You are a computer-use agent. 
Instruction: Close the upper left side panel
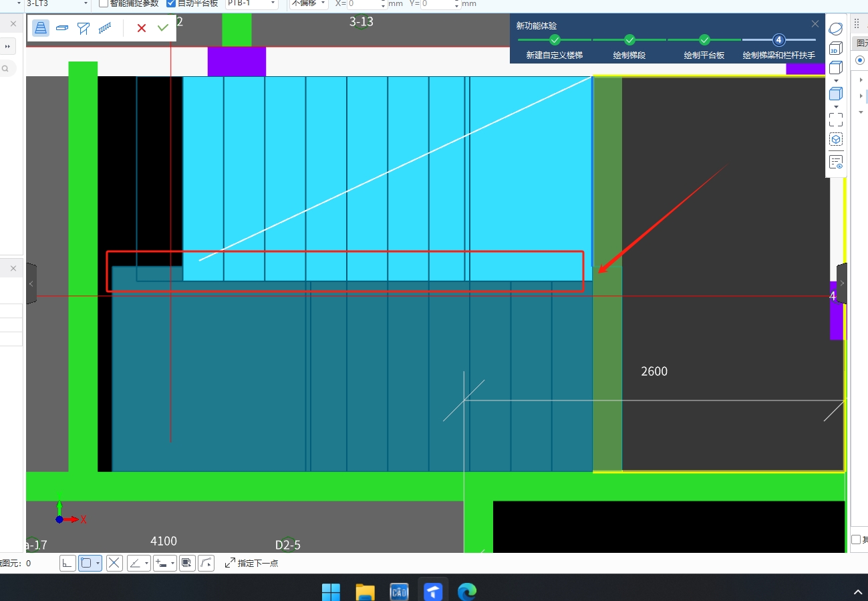[13, 24]
